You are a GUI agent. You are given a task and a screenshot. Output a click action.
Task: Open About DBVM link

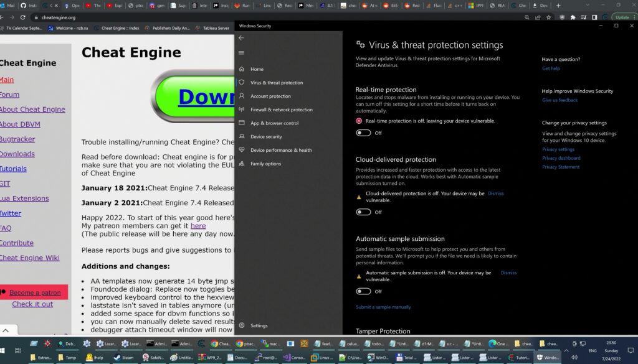click(19, 124)
